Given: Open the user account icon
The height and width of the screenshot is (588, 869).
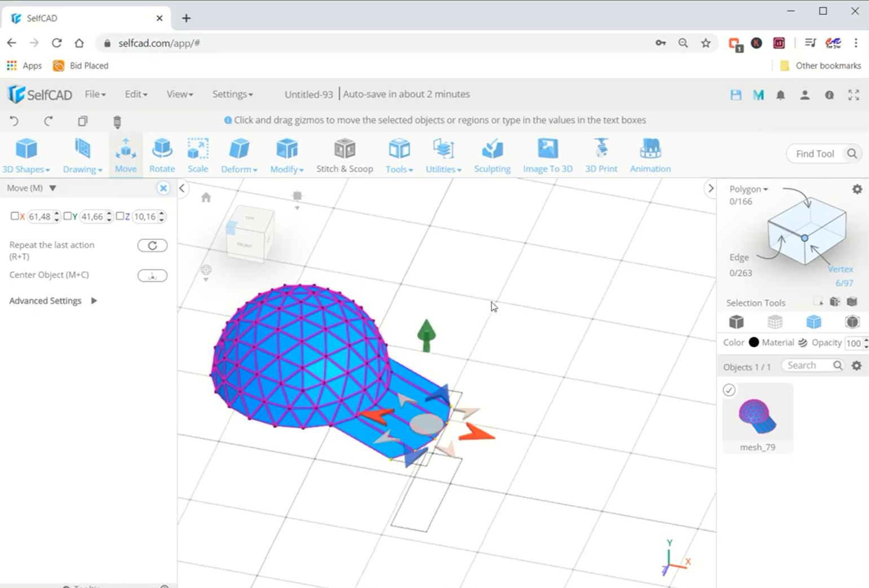Looking at the screenshot, I should tap(805, 95).
